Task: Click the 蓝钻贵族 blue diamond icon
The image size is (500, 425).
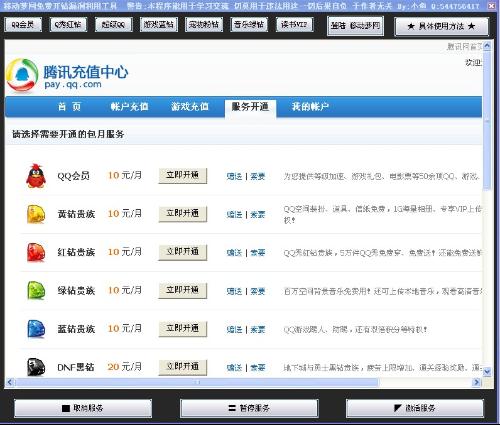Action: [36, 329]
